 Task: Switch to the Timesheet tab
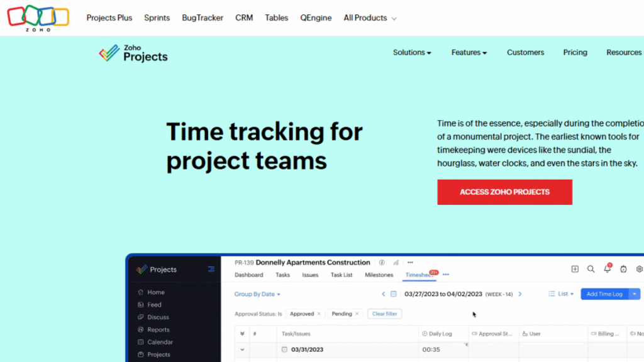pos(419,275)
